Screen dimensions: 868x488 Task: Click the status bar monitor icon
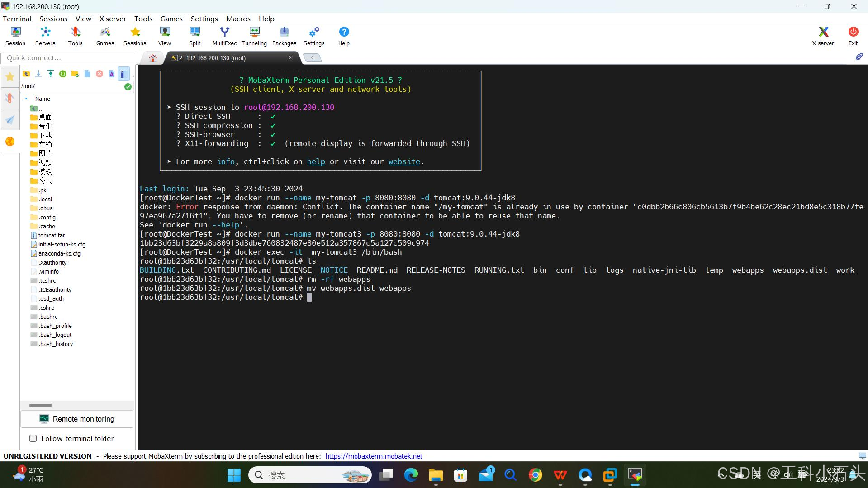click(862, 456)
